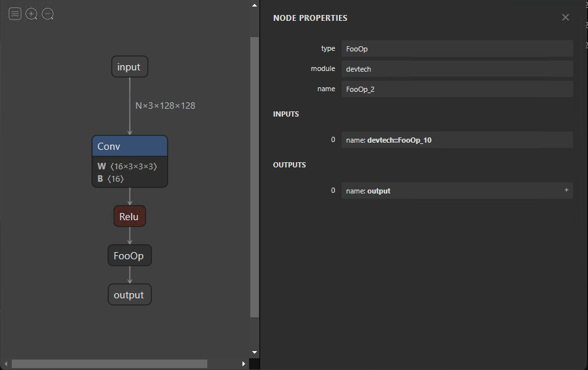Image resolution: width=588 pixels, height=370 pixels.
Task: Click the output node in graph
Action: coord(129,295)
